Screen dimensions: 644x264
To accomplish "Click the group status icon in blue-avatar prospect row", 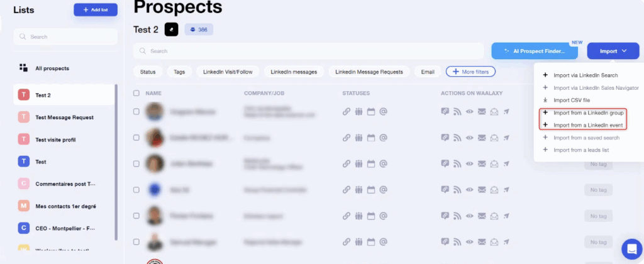I will pyautogui.click(x=358, y=190).
